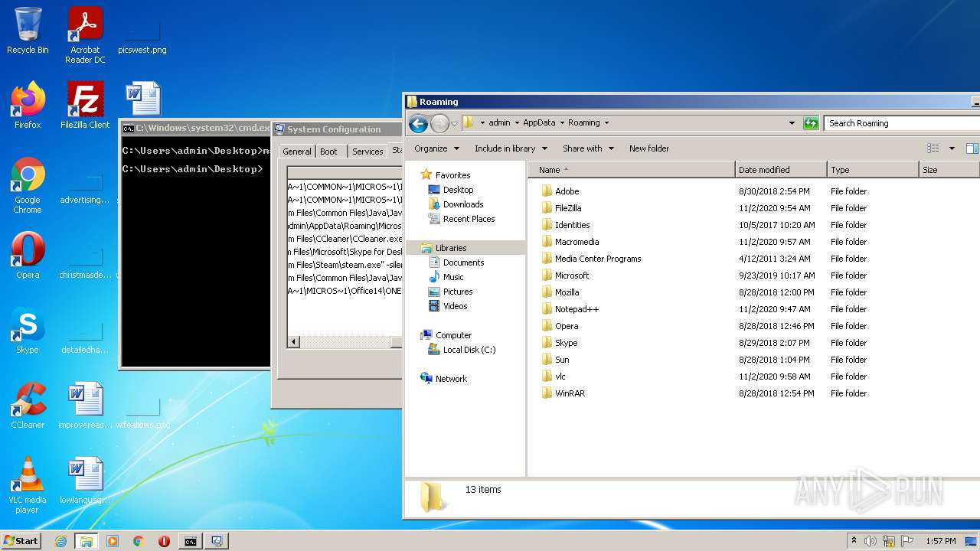Expand the admin breadcrumb arrow

click(x=516, y=123)
